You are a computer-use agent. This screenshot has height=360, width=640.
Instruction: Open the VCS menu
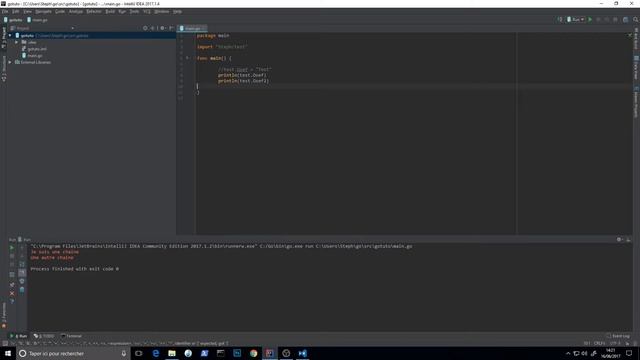[147, 11]
